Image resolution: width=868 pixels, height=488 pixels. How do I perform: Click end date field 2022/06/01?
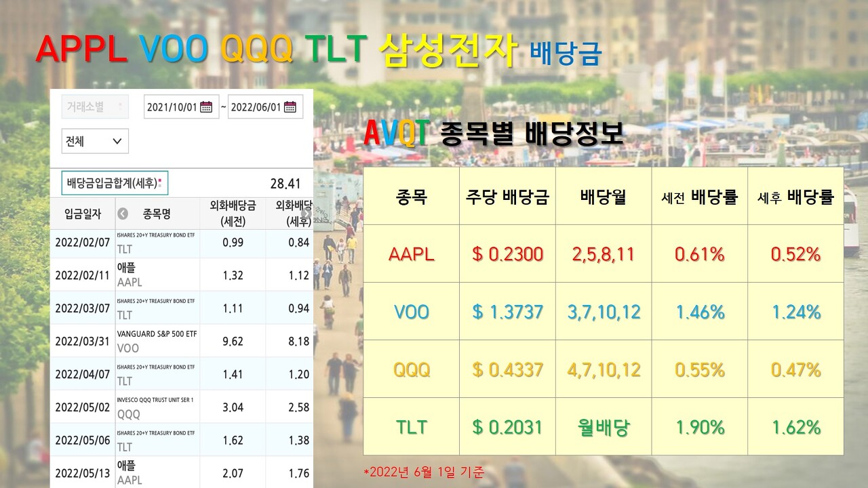pos(265,106)
